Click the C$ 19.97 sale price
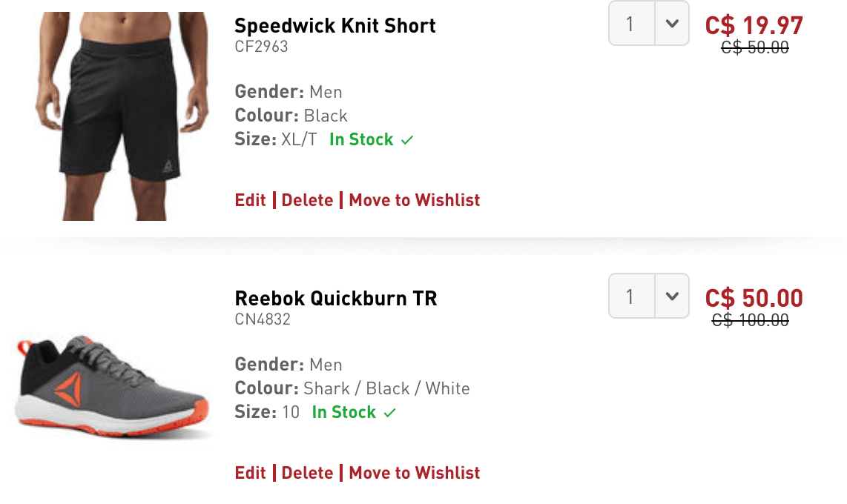This screenshot has height=504, width=847. tap(754, 25)
